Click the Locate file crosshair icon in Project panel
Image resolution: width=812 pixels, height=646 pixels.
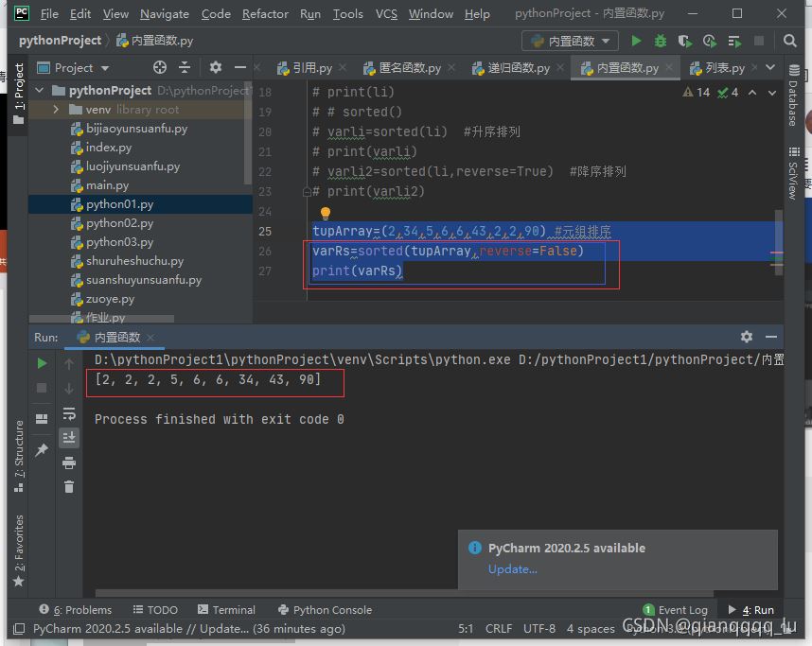pos(160,67)
